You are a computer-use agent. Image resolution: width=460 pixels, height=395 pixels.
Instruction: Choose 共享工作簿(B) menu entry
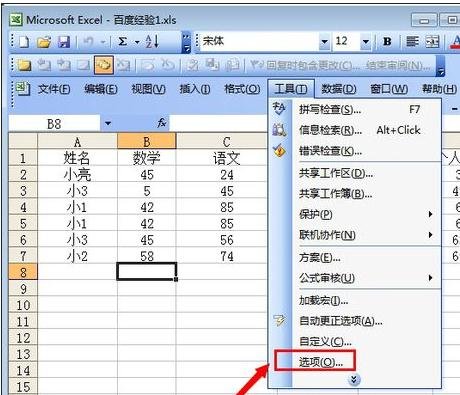pyautogui.click(x=355, y=193)
